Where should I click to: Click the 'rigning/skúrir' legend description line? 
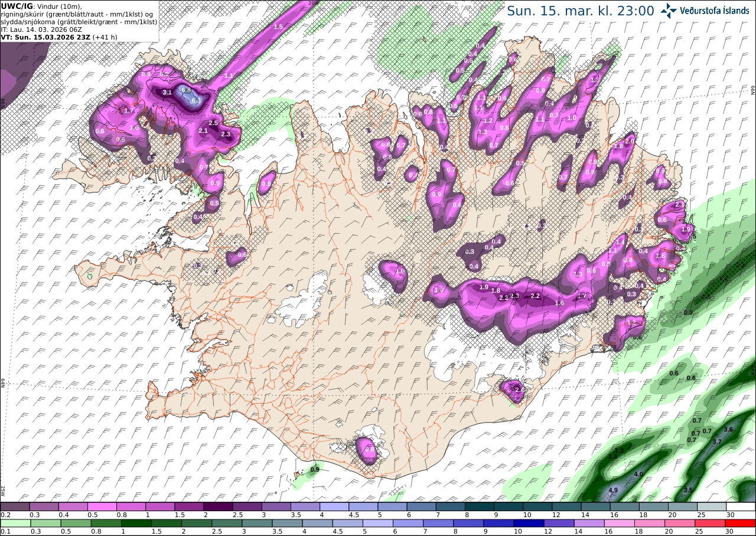point(77,14)
